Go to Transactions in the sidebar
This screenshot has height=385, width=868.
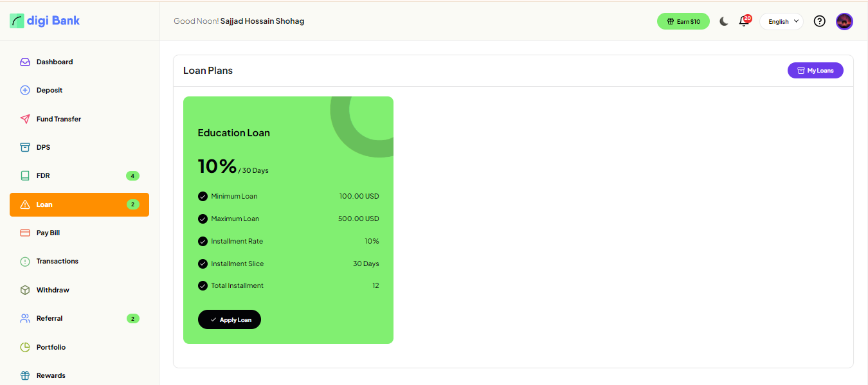[57, 261]
